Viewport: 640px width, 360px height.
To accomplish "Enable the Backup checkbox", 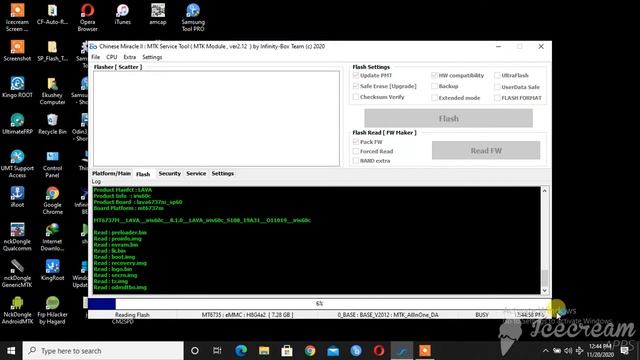I will (434, 86).
